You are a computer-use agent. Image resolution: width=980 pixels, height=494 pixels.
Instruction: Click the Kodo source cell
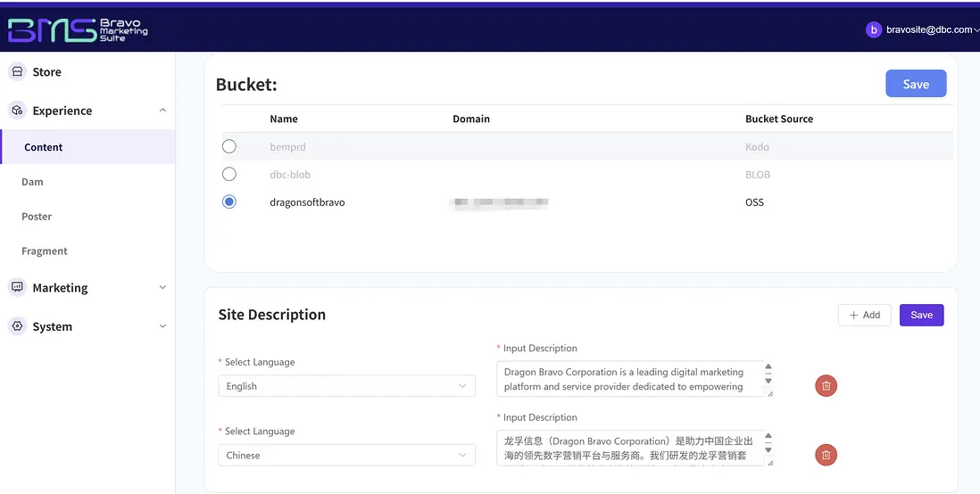pos(757,147)
